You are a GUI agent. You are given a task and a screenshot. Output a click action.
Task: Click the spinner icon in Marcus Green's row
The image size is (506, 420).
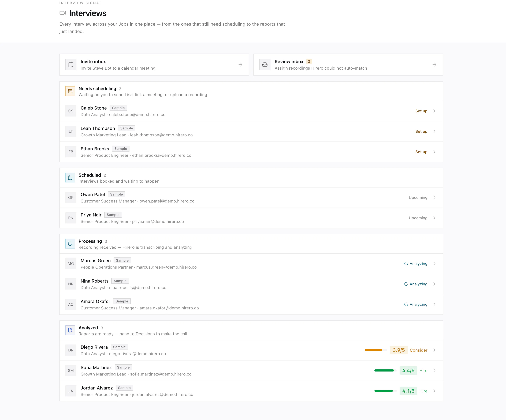pos(406,264)
